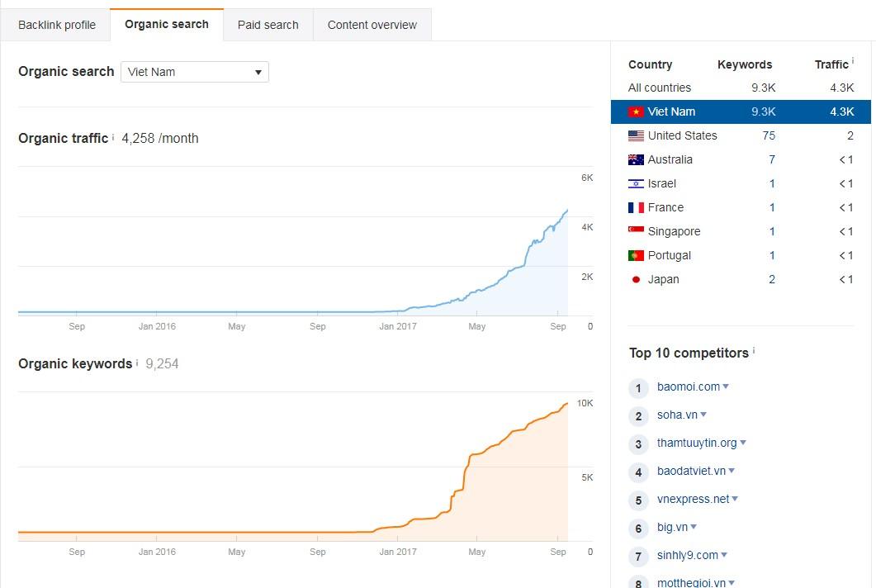Expand the soha.vn dropdown arrow
Image resolution: width=876 pixels, height=588 pixels.
point(703,415)
